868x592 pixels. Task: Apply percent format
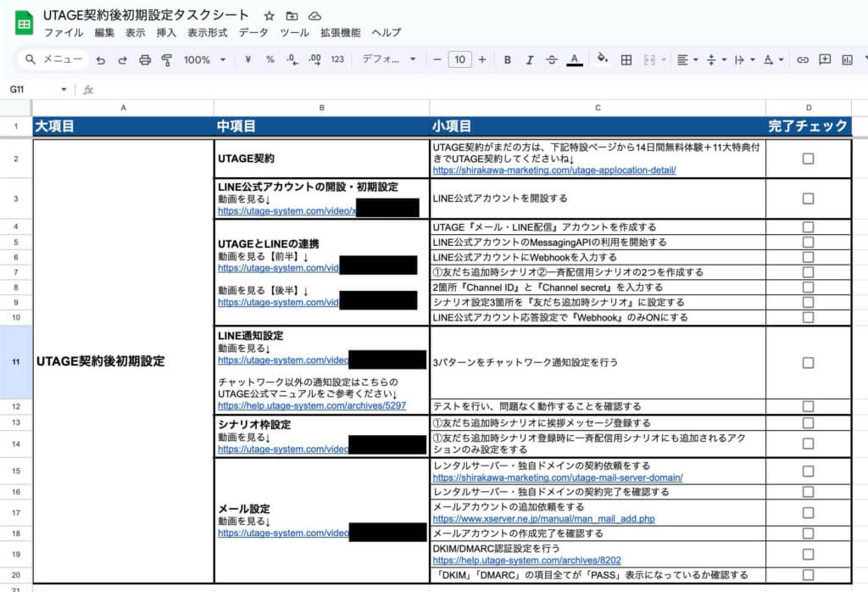click(270, 59)
